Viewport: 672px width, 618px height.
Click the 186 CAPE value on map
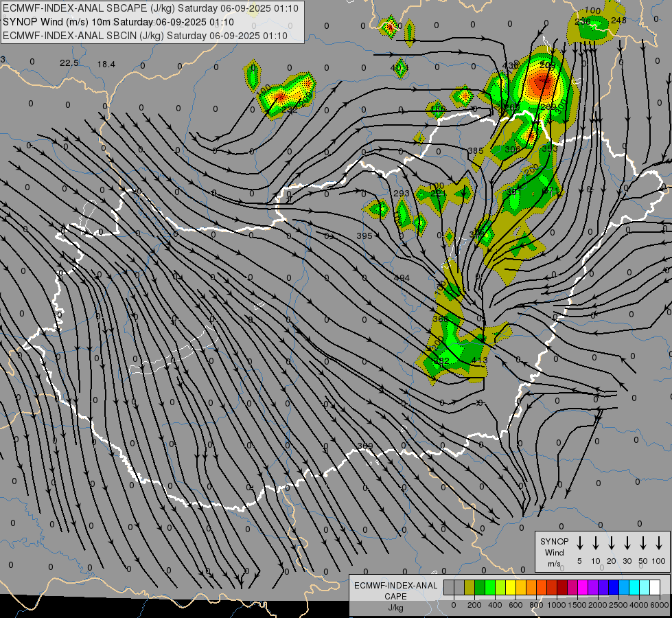[437, 108]
